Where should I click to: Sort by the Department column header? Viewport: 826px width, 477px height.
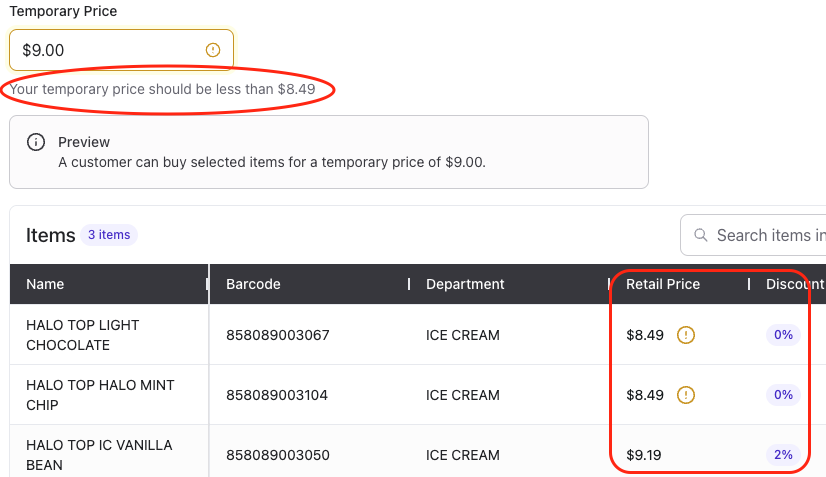coord(465,284)
